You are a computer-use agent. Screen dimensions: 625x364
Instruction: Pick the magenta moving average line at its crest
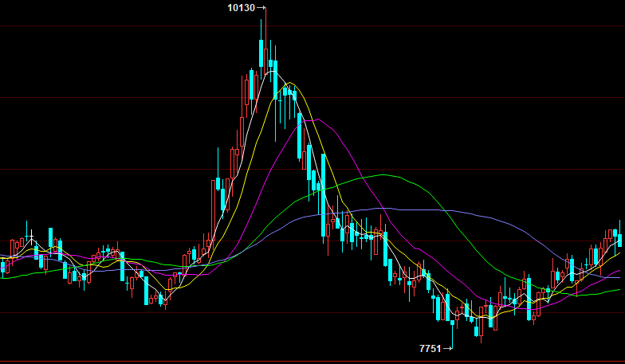pyautogui.click(x=319, y=119)
